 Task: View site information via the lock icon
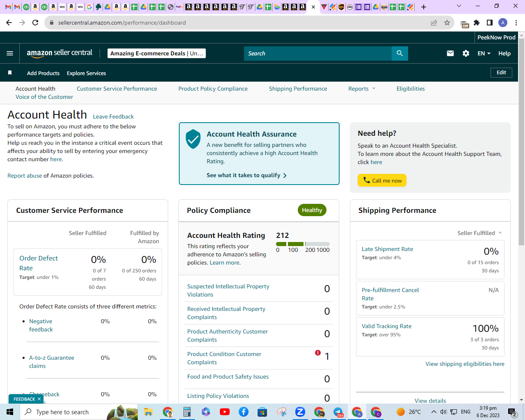(52, 23)
